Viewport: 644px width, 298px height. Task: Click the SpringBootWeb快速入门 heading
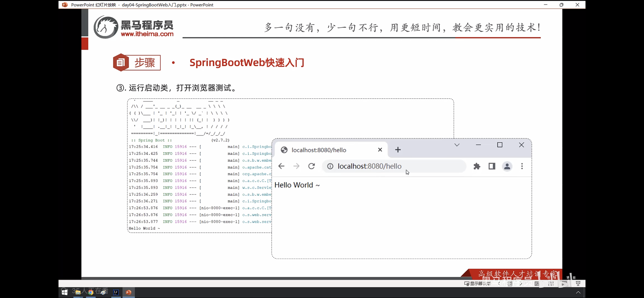(x=247, y=62)
